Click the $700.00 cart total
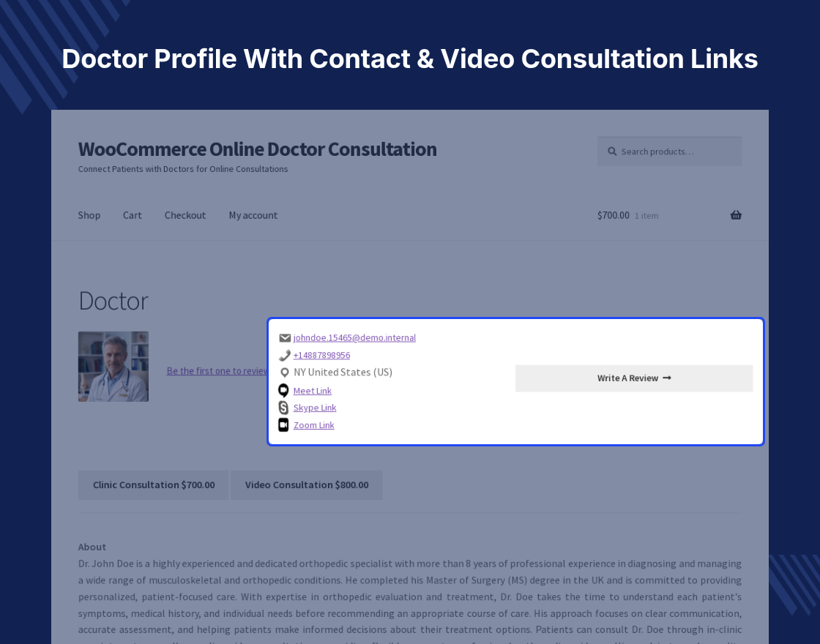This screenshot has width=820, height=644. [x=614, y=215]
